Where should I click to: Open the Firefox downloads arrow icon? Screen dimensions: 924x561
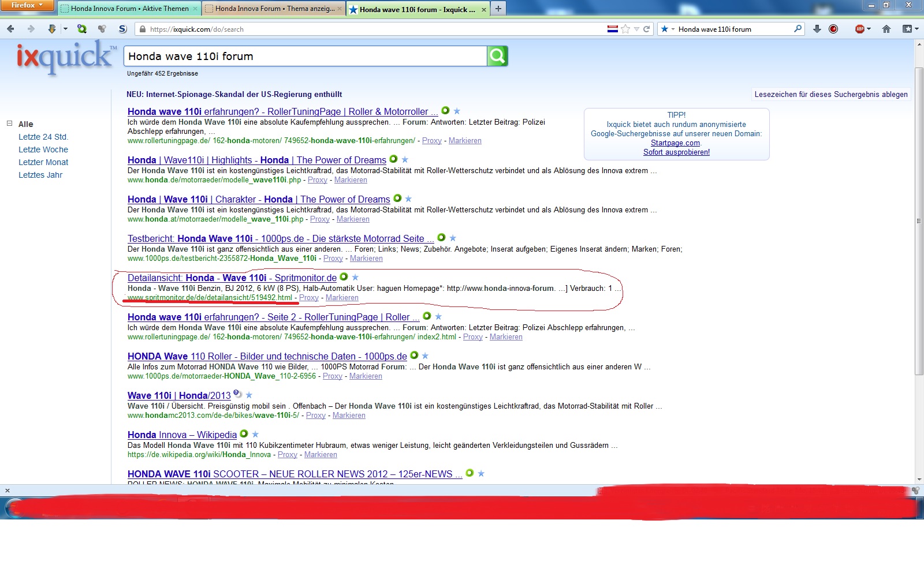coord(817,29)
